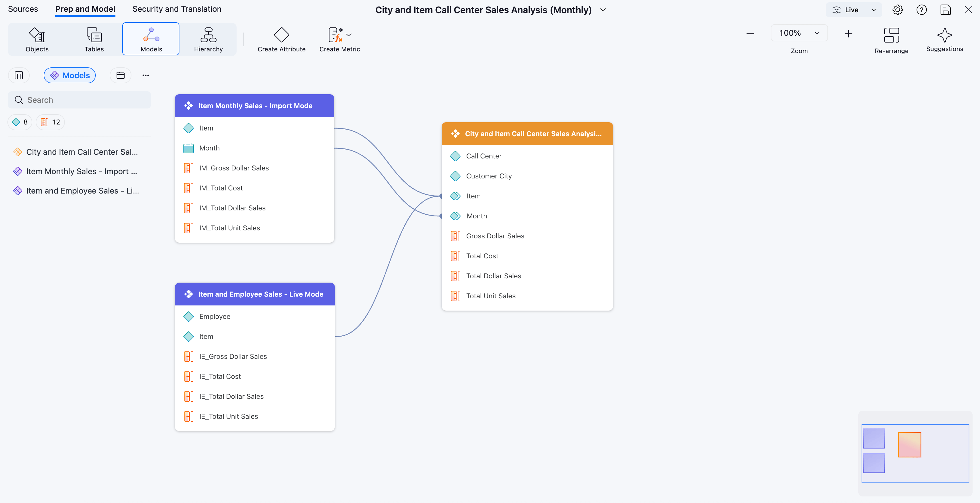The height and width of the screenshot is (503, 980).
Task: Click the Create Attribute icon
Action: click(281, 35)
